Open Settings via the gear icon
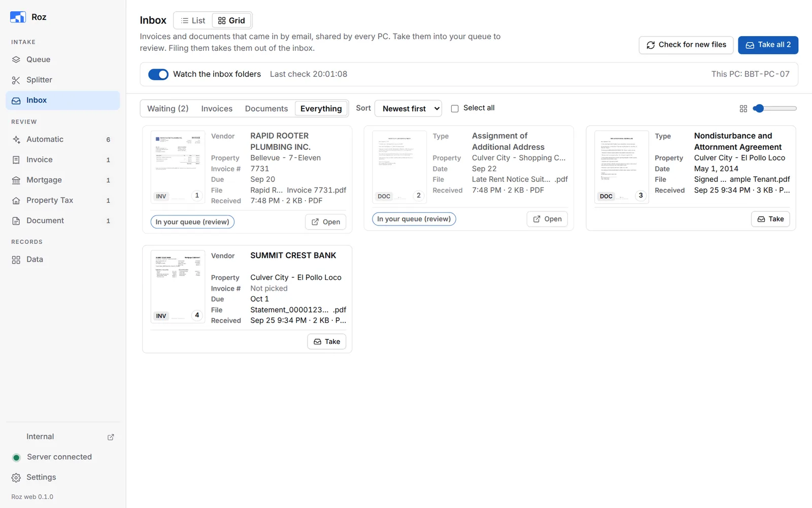 click(x=16, y=478)
